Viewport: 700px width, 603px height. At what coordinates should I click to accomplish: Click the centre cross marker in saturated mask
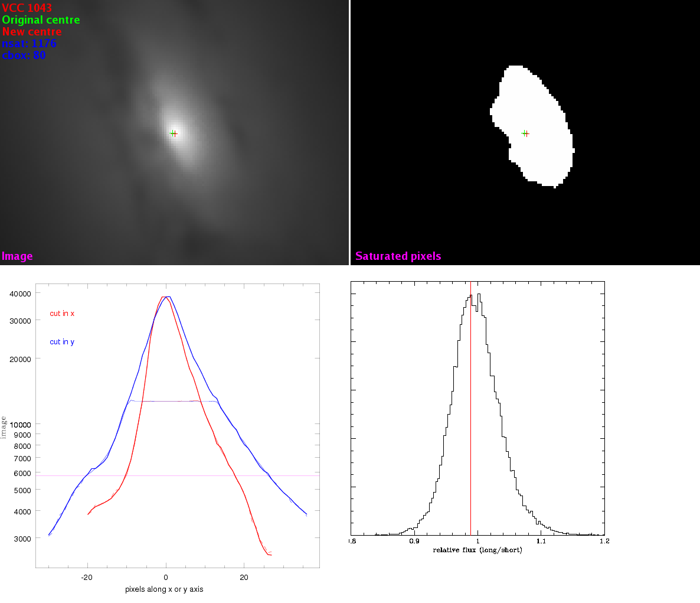(525, 133)
